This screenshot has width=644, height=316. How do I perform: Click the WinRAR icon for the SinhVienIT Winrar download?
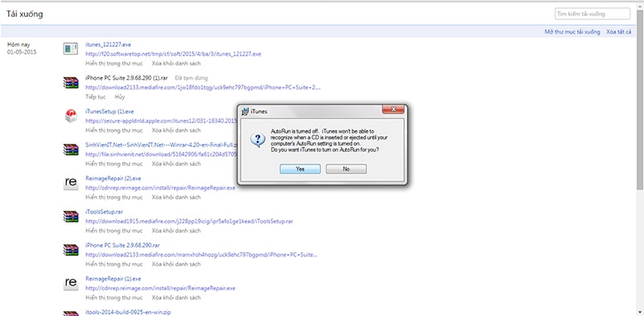(x=71, y=149)
